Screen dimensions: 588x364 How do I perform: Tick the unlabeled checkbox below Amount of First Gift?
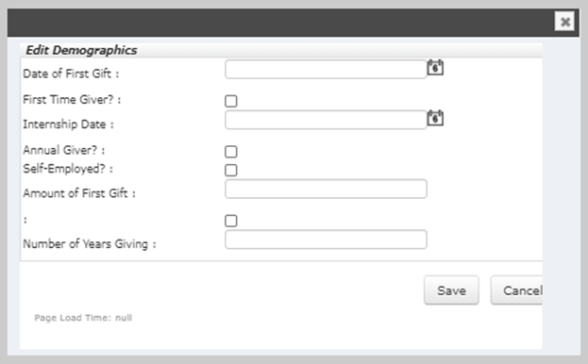coord(231,221)
